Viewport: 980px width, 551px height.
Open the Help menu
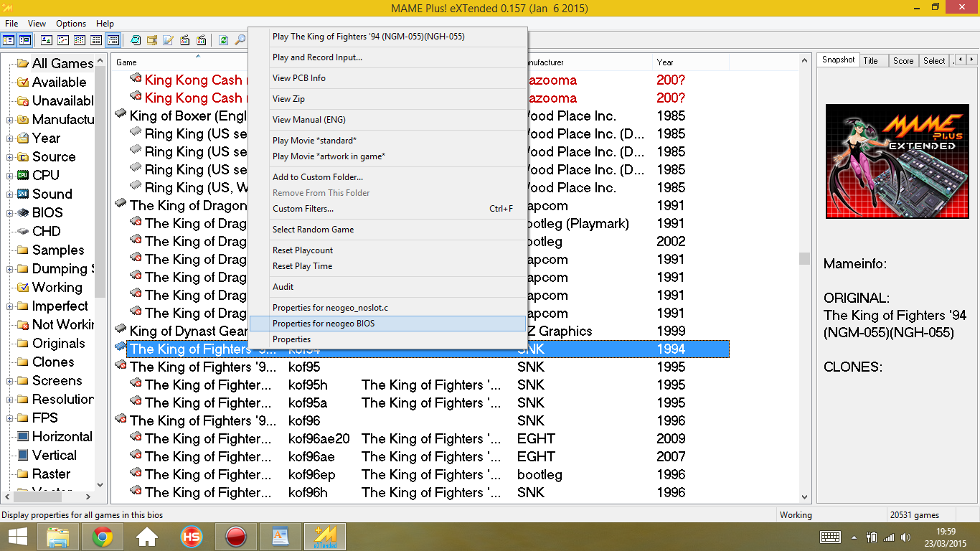point(105,24)
